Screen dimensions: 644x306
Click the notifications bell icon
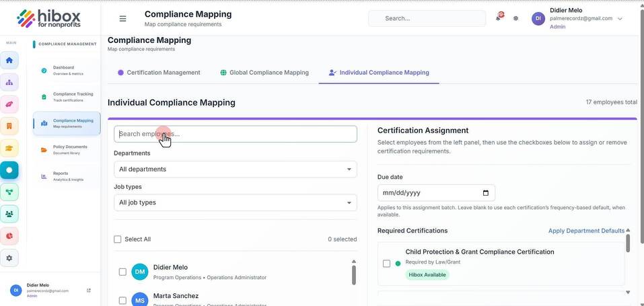(498, 18)
